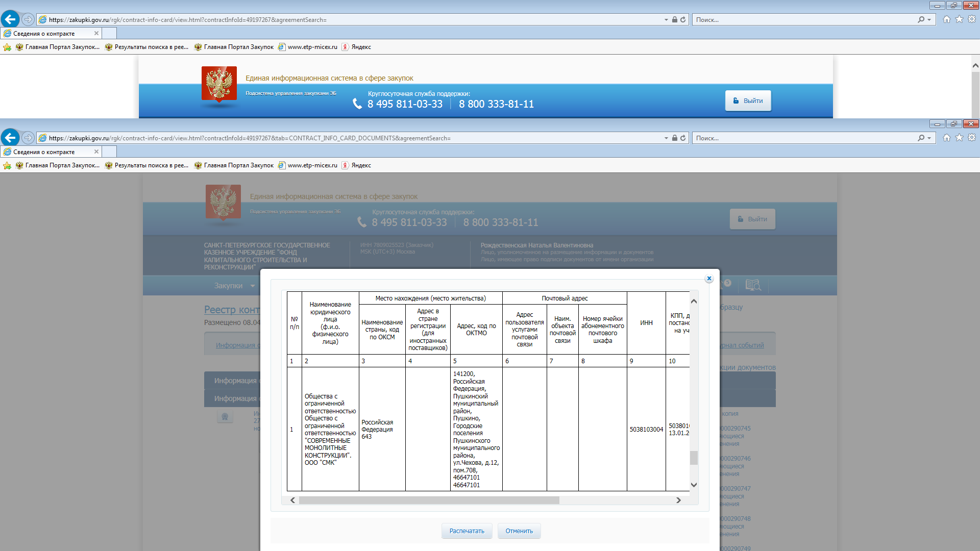The width and height of the screenshot is (980, 551).
Task: Open search provider dropdown in lower browser
Action: pyautogui.click(x=929, y=138)
